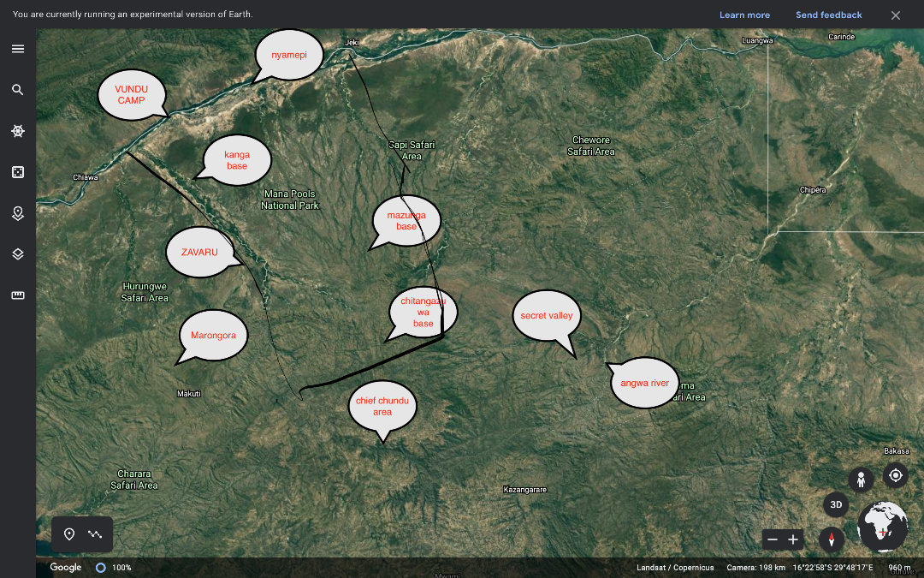Fly to my location target icon

[896, 475]
